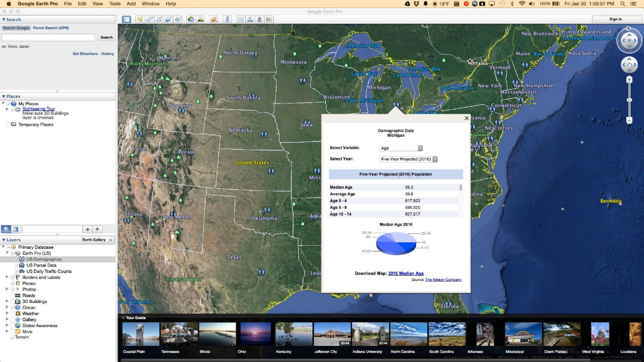Open the View menu
644x362 pixels.
coord(98,3)
